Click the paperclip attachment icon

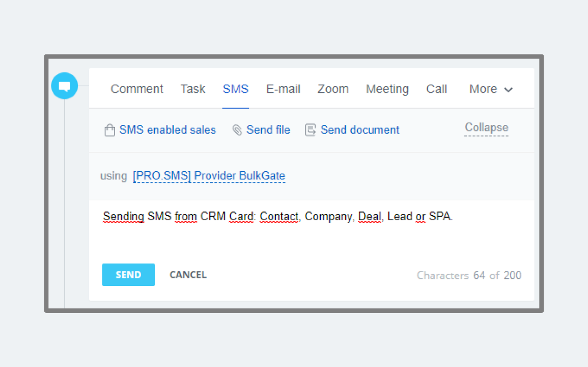[x=237, y=130]
